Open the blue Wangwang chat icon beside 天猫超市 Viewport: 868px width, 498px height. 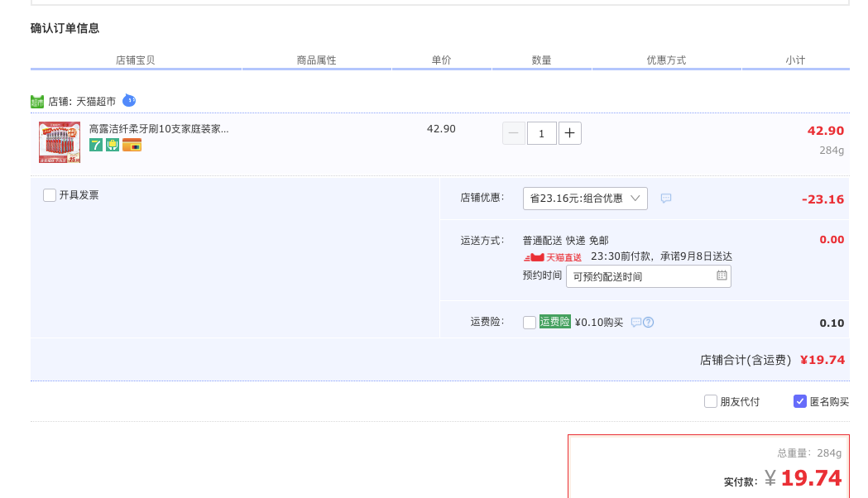(129, 101)
